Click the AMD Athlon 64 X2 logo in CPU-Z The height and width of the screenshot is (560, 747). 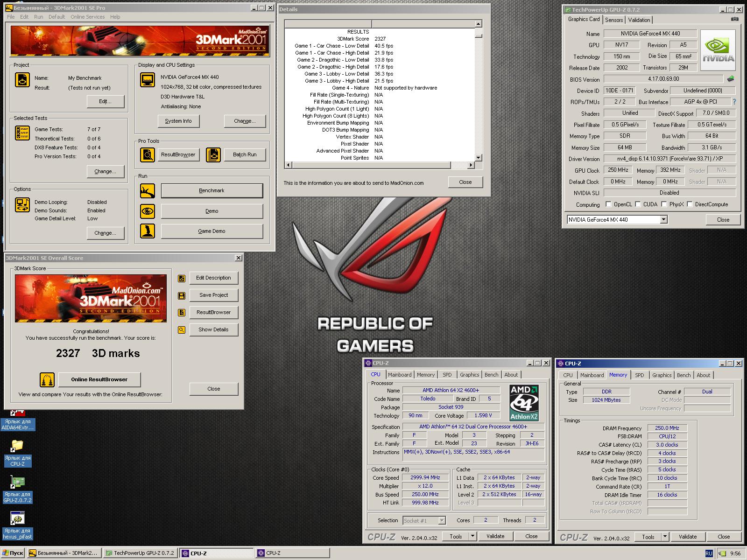pos(524,403)
